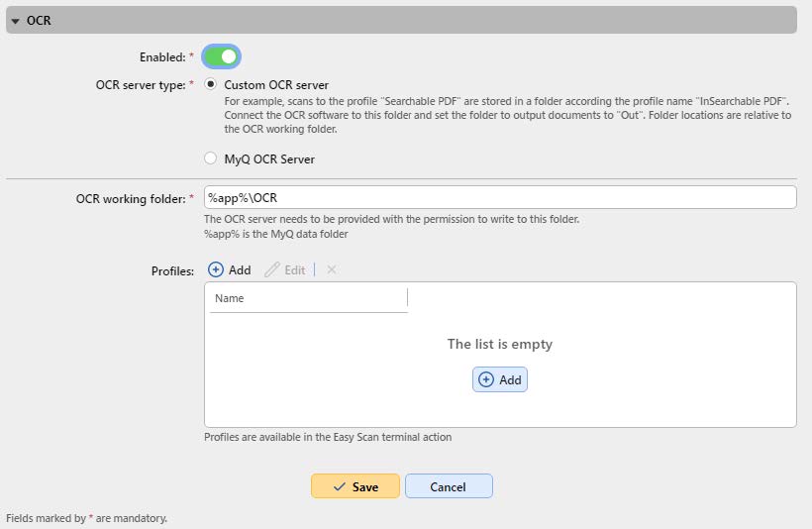Click the column divider beside Name header
This screenshot has width=812, height=529.
(x=408, y=298)
